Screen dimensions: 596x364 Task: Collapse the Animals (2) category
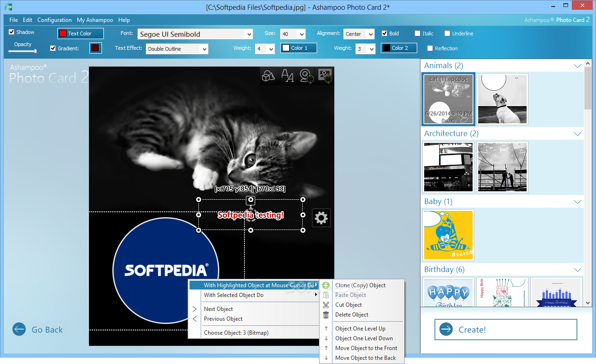pyautogui.click(x=578, y=66)
